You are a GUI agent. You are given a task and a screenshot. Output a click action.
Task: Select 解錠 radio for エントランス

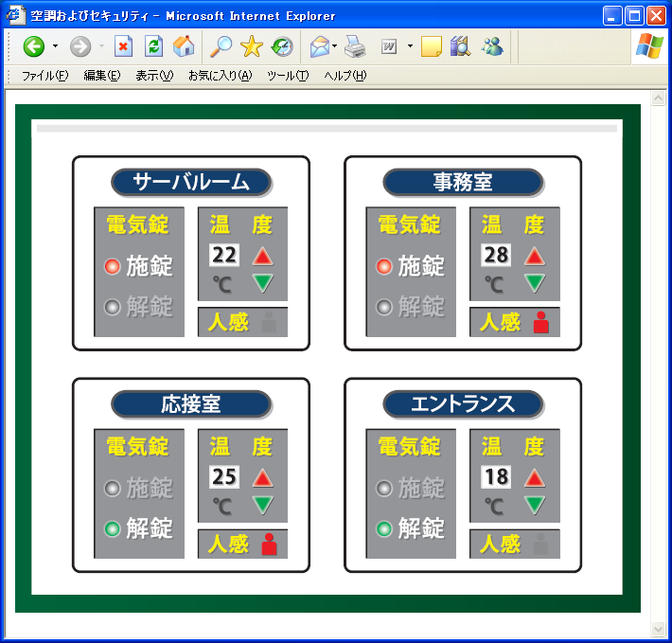pyautogui.click(x=384, y=528)
